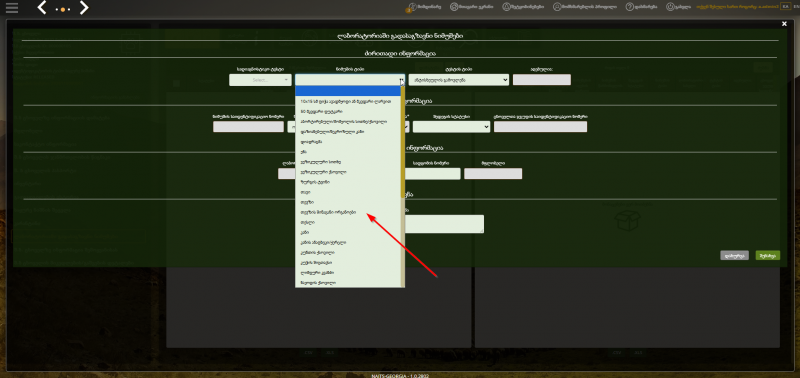Choose კანის ანაფხეკი/ქერცლი option
This screenshot has height=378, width=800.
pyautogui.click(x=348, y=242)
